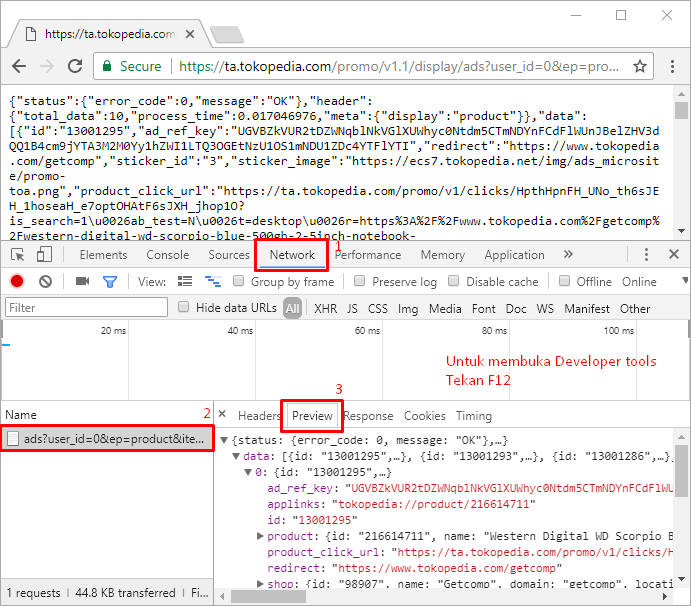Click the browser address bar URL
Viewport: 691px width, 606px height.
coord(398,67)
